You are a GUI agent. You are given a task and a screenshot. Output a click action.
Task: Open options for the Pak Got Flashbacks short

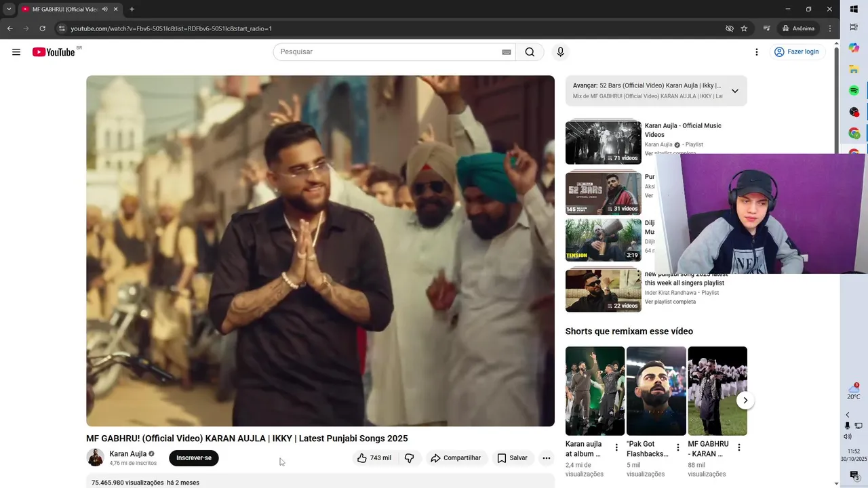click(677, 447)
